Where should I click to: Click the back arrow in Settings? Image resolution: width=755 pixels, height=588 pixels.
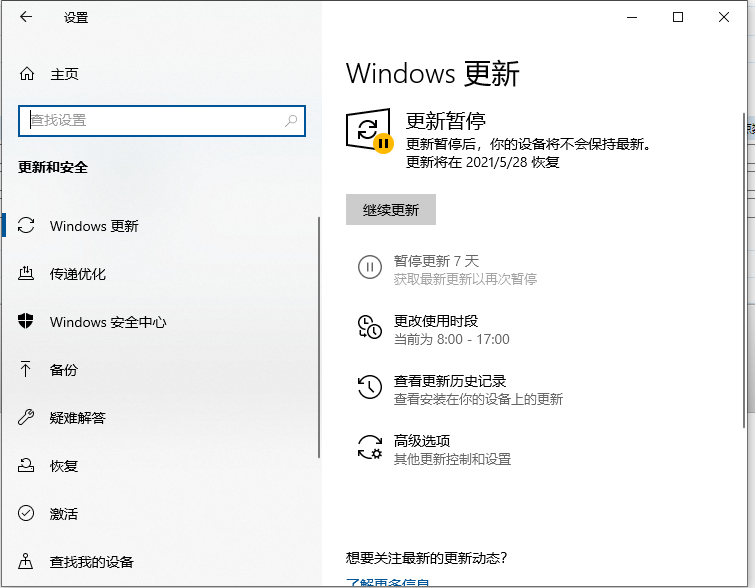(26, 18)
